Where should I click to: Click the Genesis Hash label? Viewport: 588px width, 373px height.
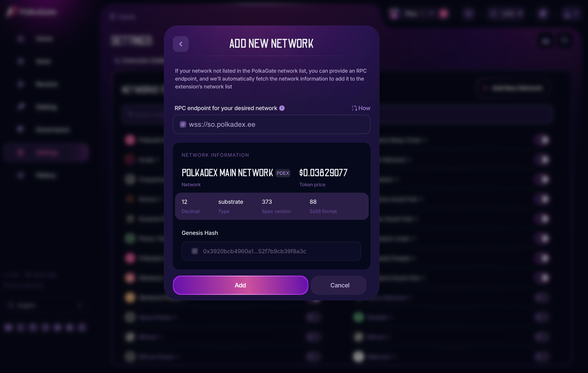tap(200, 233)
